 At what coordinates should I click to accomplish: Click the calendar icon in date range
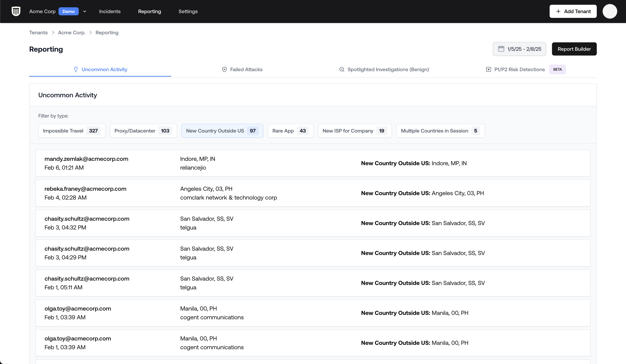pos(501,49)
